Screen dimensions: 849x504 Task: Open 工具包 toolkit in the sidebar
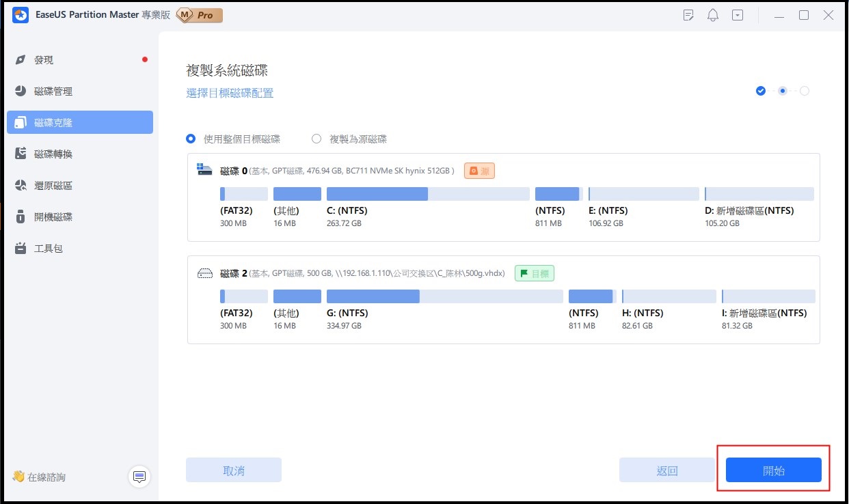tap(48, 249)
